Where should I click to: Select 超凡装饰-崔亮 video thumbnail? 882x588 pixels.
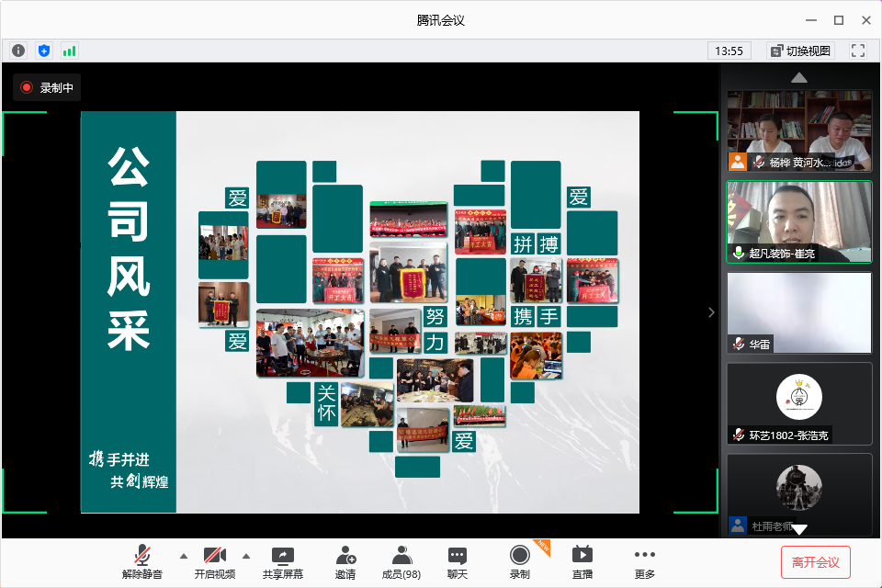(799, 221)
